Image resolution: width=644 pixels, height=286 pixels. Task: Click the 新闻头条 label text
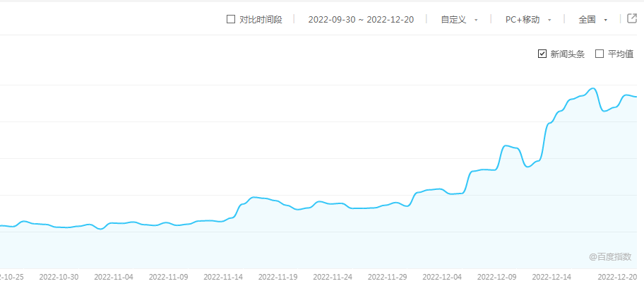[567, 54]
